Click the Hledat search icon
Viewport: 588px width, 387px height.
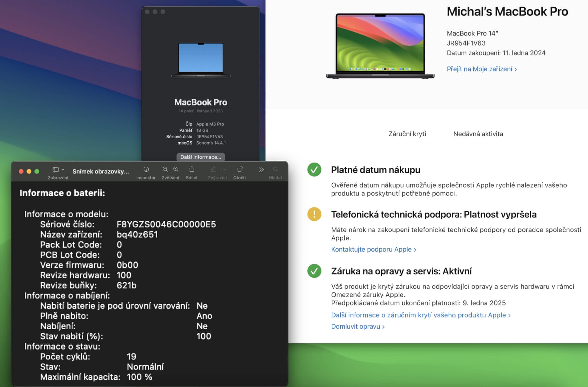tap(275, 169)
